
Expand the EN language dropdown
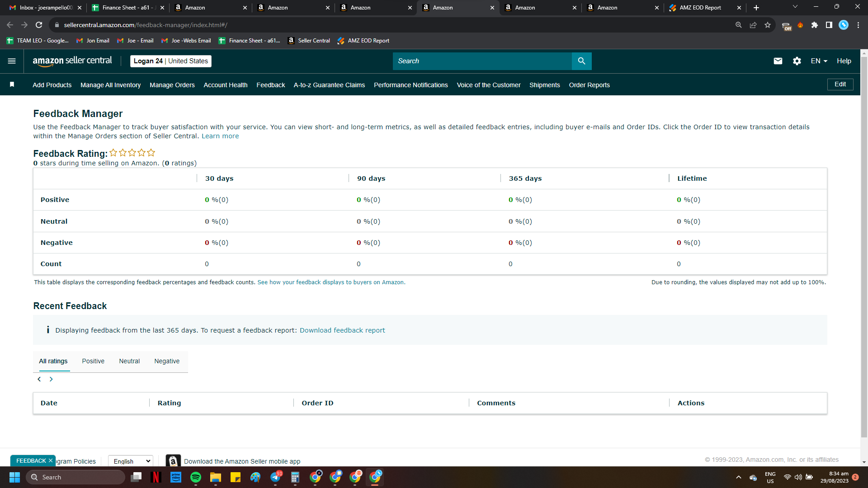point(819,61)
